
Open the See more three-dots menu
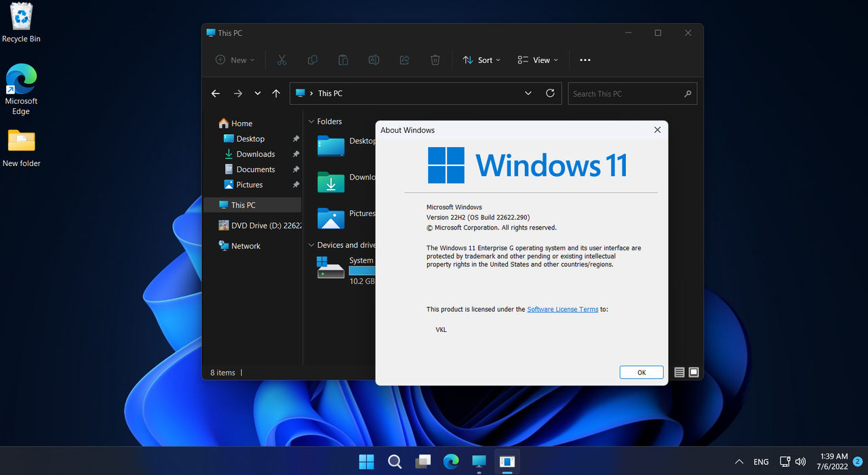pos(585,60)
